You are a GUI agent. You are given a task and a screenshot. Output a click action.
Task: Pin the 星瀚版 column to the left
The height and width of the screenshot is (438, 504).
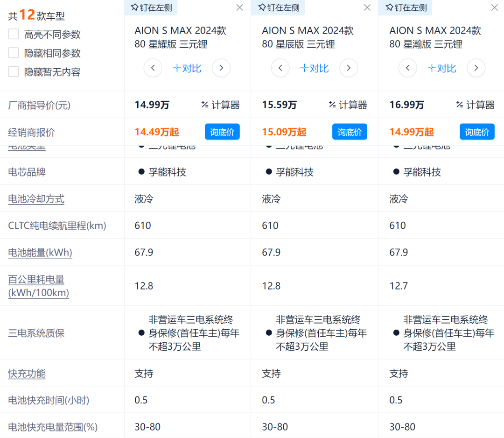click(x=406, y=7)
